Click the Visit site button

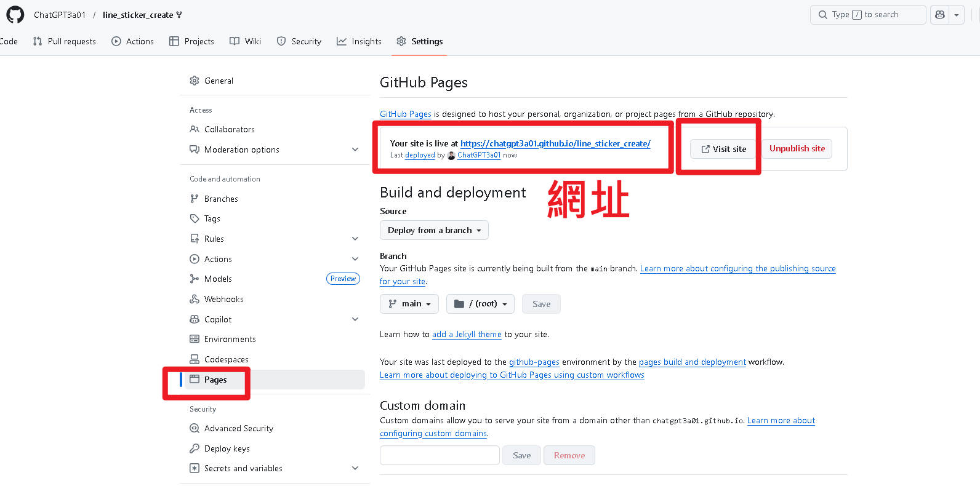[723, 149]
